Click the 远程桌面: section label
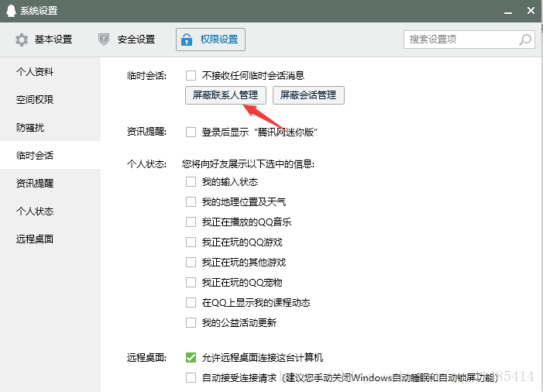 146,357
